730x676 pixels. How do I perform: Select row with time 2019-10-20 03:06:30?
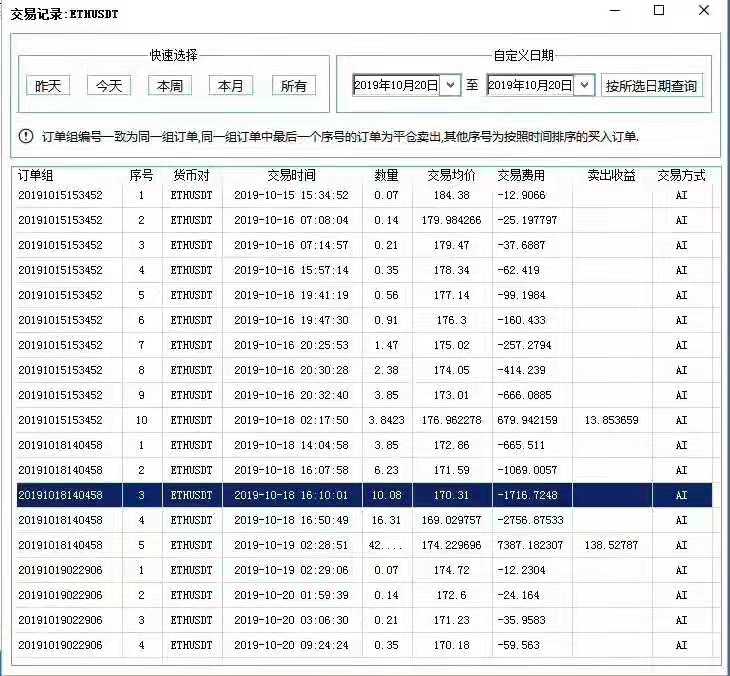[364, 620]
